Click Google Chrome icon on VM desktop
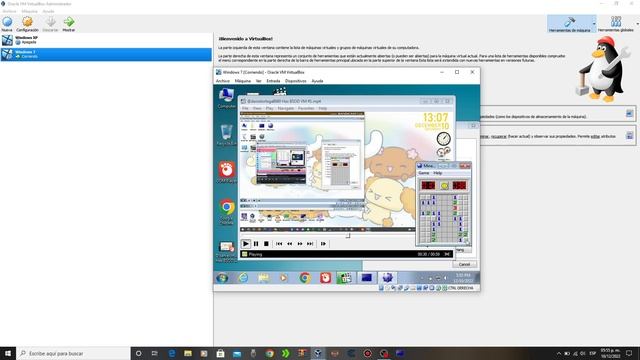Viewport: 640px width, 360px height. tap(227, 211)
